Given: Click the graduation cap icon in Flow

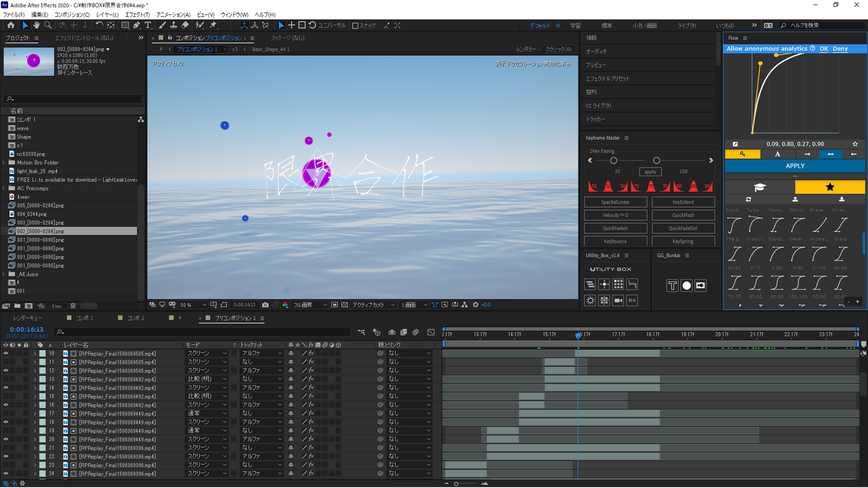Looking at the screenshot, I should pyautogui.click(x=759, y=187).
